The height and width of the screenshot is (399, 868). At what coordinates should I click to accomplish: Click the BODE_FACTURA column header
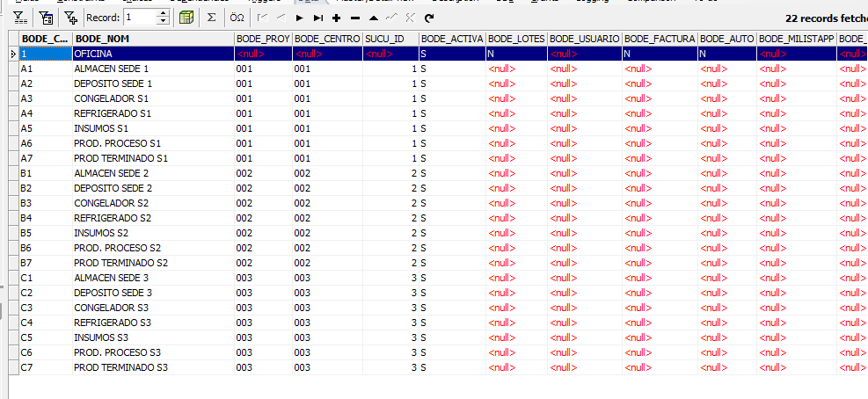pos(660,39)
